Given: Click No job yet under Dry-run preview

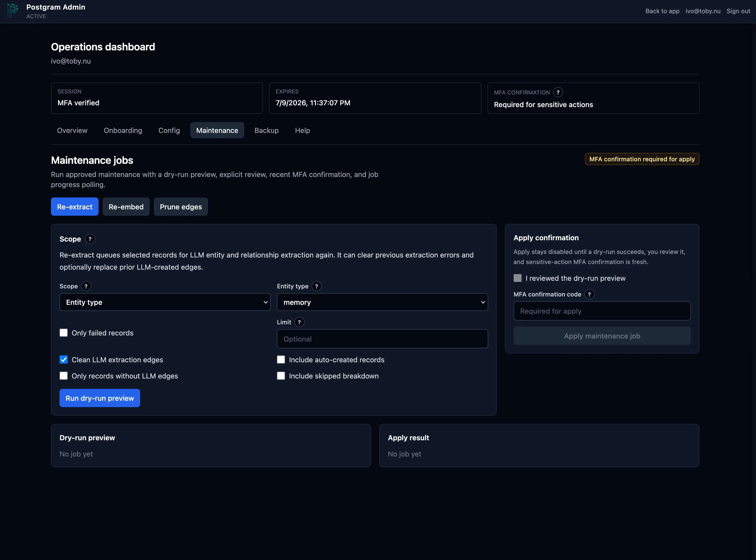Looking at the screenshot, I should [x=76, y=454].
